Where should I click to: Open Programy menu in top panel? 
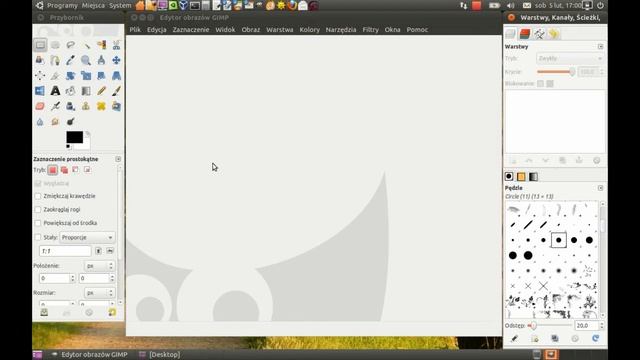[62, 6]
